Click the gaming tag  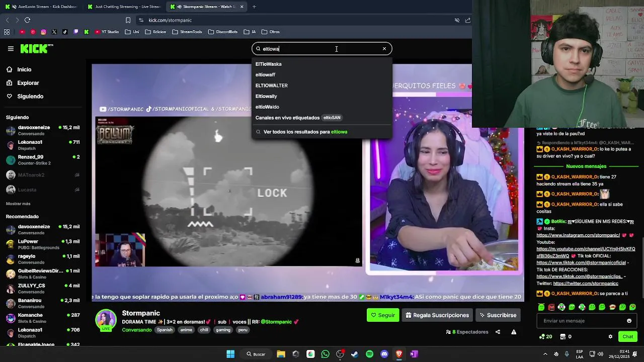click(x=223, y=330)
